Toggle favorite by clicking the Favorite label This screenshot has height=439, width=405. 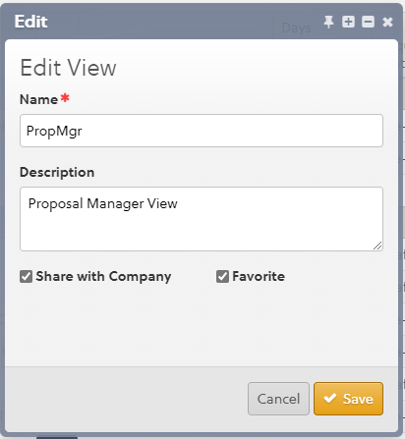[258, 276]
